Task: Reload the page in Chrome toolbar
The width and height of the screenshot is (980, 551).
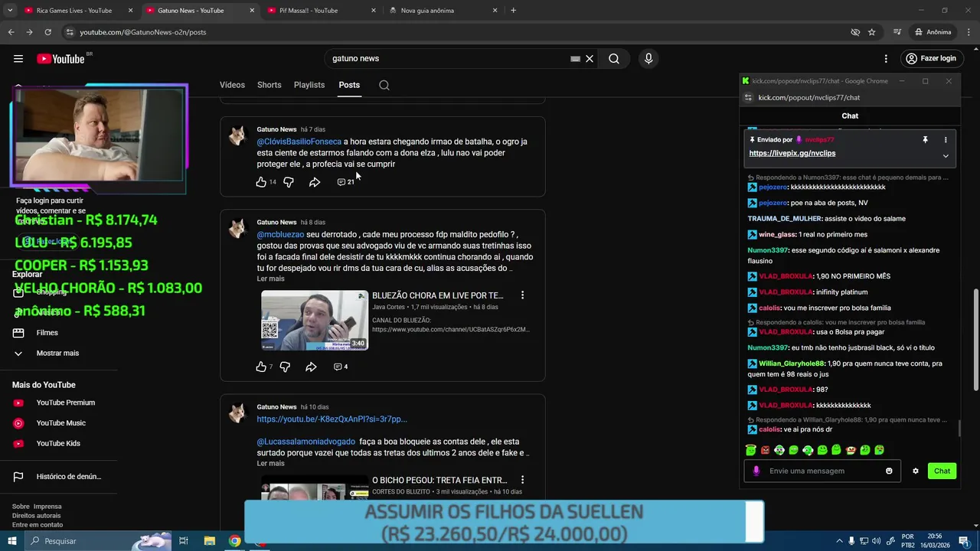Action: [47, 32]
